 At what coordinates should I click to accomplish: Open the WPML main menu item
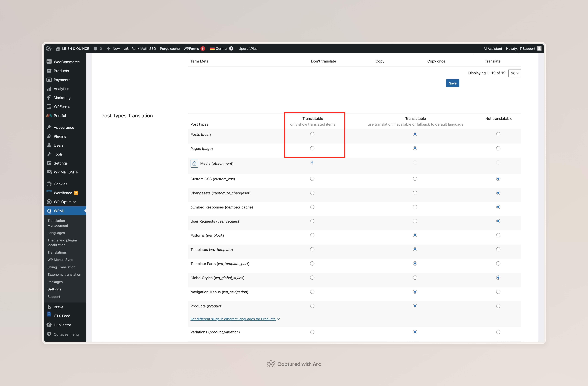point(65,211)
